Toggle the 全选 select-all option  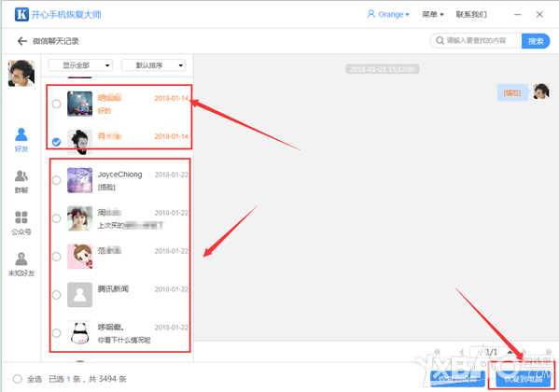(18, 379)
